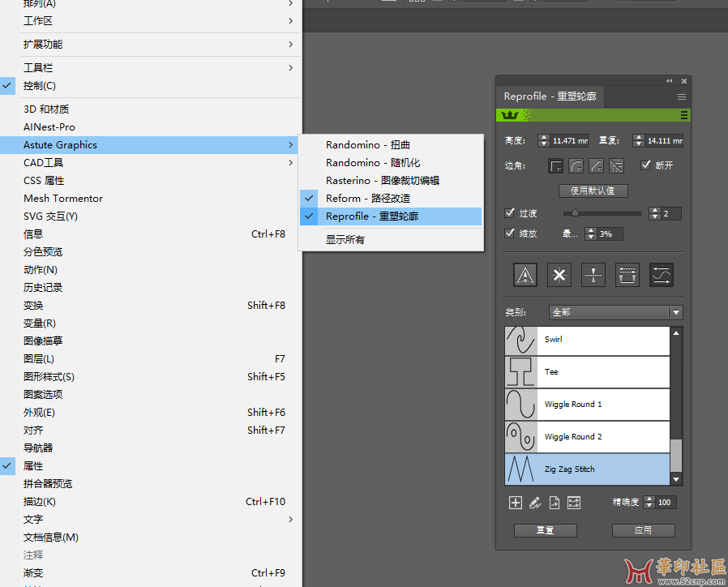
Task: Select the chamfered corner style icon
Action: tap(596, 165)
